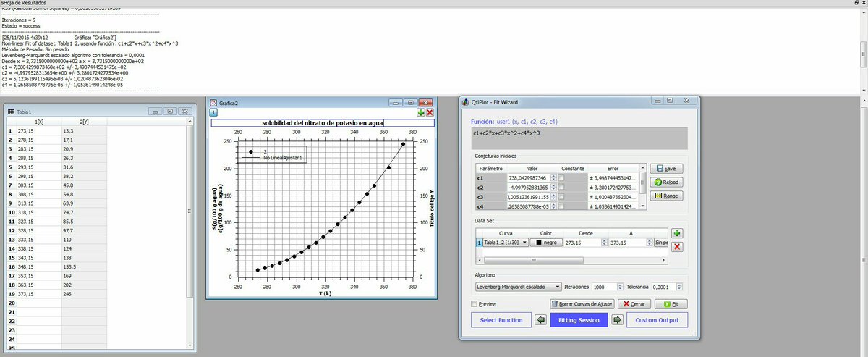Click the Tabla1 window title icon
This screenshot has height=357, width=868.
coord(10,112)
